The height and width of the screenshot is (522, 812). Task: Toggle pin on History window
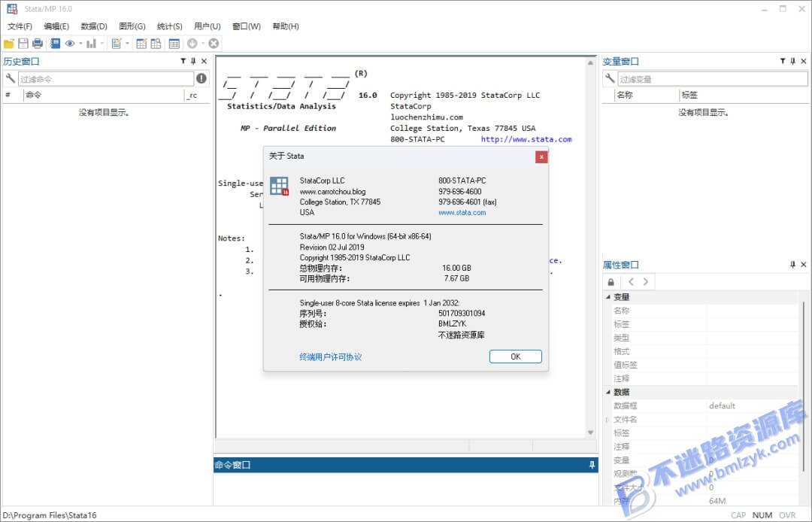pos(193,61)
